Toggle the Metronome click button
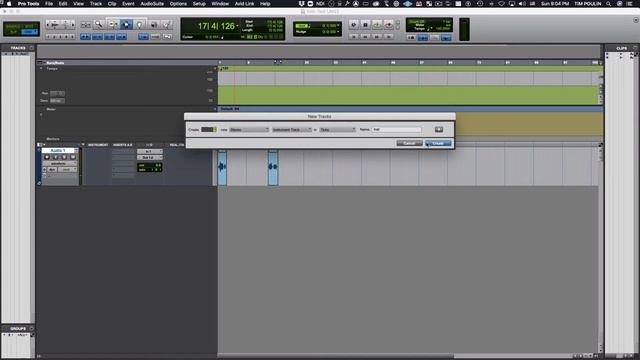 (423, 38)
